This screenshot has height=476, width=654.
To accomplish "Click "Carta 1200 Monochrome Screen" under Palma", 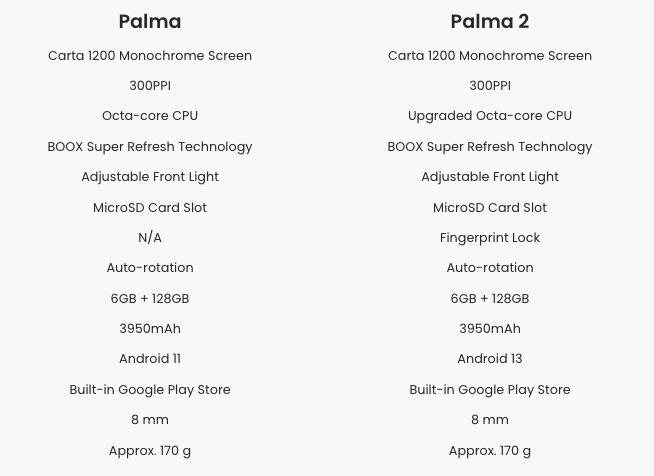I will pyautogui.click(x=150, y=56).
